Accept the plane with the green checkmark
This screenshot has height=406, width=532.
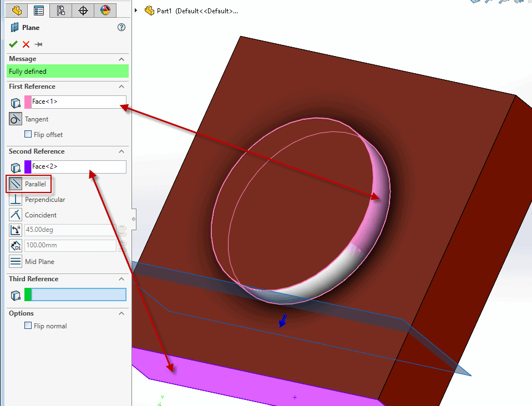(13, 44)
